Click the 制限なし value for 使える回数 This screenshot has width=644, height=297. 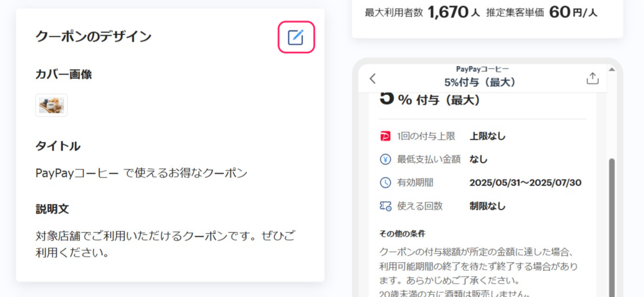click(x=487, y=206)
